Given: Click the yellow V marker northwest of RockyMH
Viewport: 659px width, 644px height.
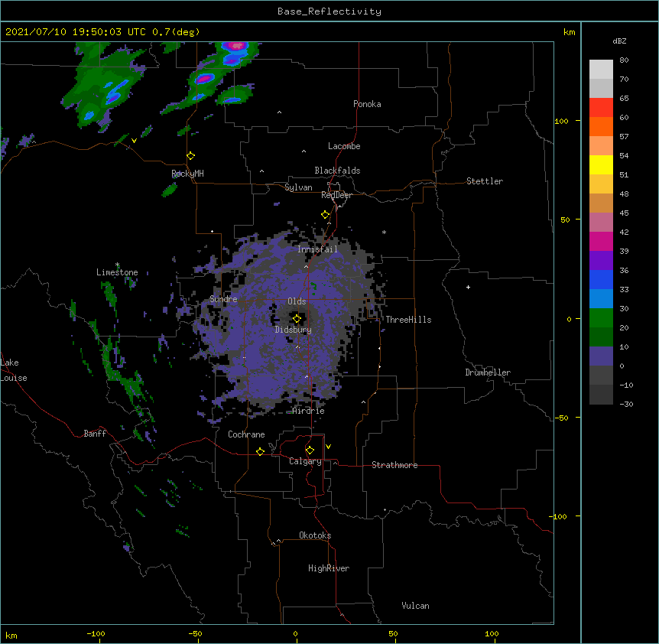Looking at the screenshot, I should 134,141.
